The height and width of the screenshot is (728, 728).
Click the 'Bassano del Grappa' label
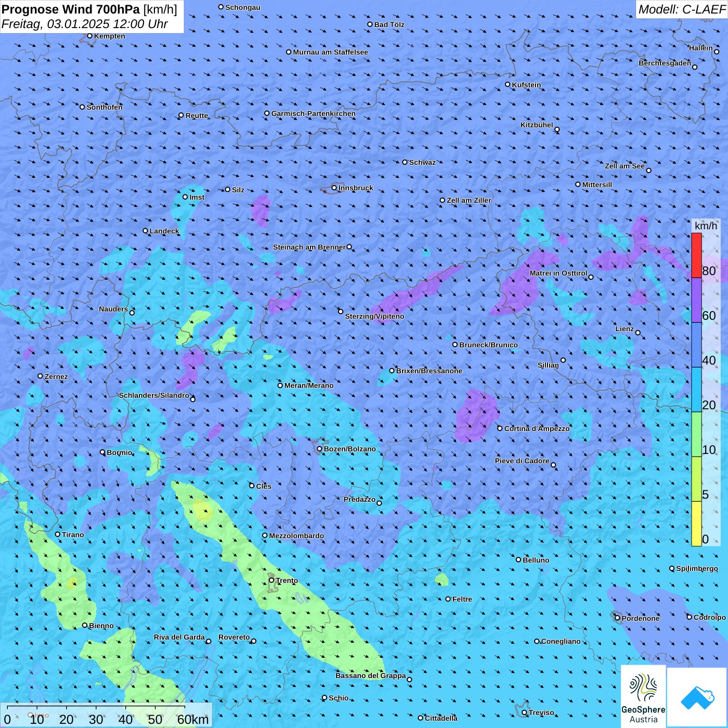pyautogui.click(x=371, y=675)
